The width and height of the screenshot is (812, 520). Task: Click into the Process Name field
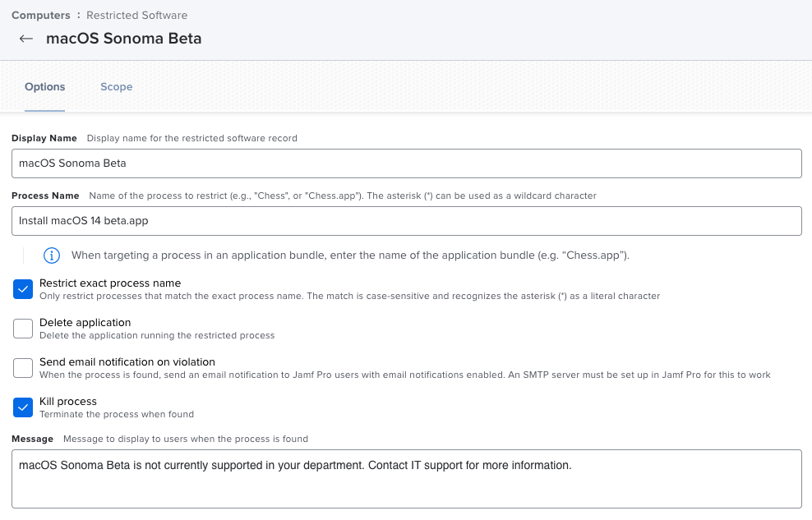[x=407, y=221]
